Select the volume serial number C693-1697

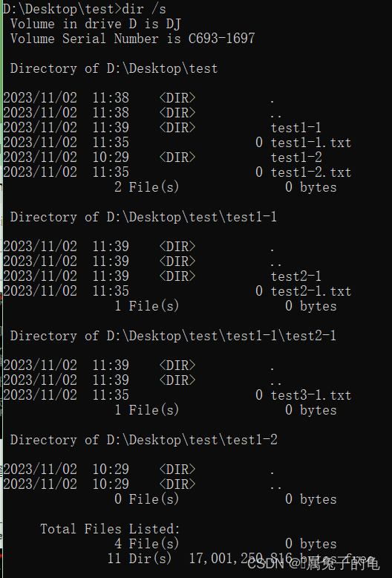221,39
